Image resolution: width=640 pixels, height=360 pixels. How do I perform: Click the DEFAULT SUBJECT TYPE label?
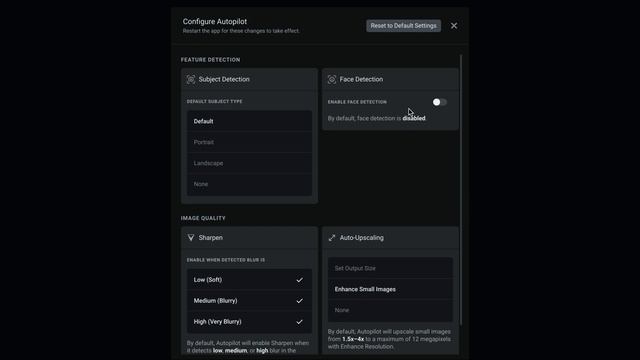[215, 101]
